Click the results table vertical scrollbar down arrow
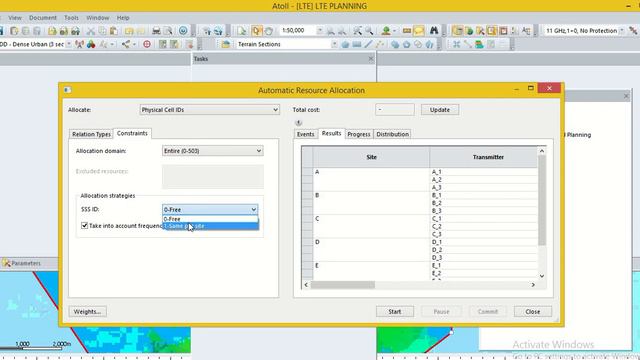 pyautogui.click(x=542, y=276)
